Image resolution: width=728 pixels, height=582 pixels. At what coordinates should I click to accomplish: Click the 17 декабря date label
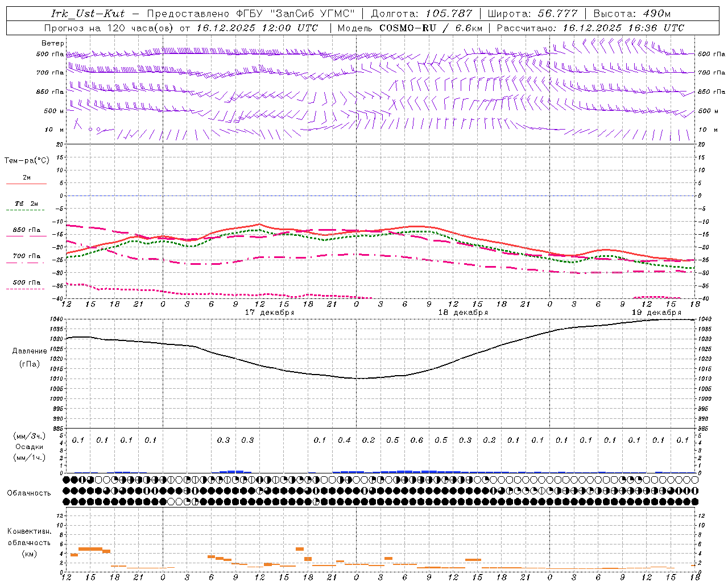click(x=270, y=313)
